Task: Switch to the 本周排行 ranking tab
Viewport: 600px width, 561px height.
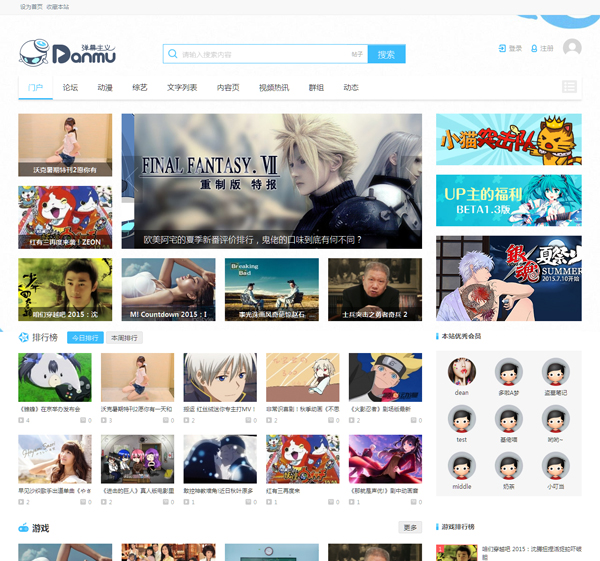Action: pyautogui.click(x=124, y=338)
